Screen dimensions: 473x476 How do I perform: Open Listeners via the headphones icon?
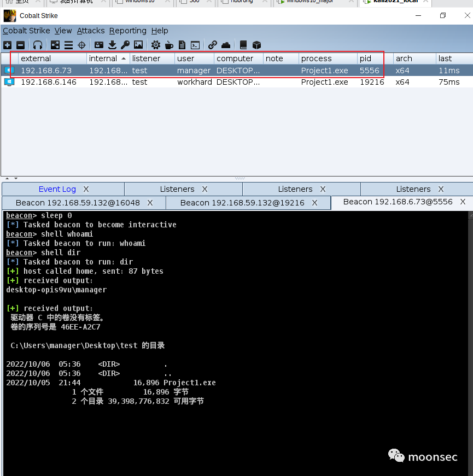[38, 45]
